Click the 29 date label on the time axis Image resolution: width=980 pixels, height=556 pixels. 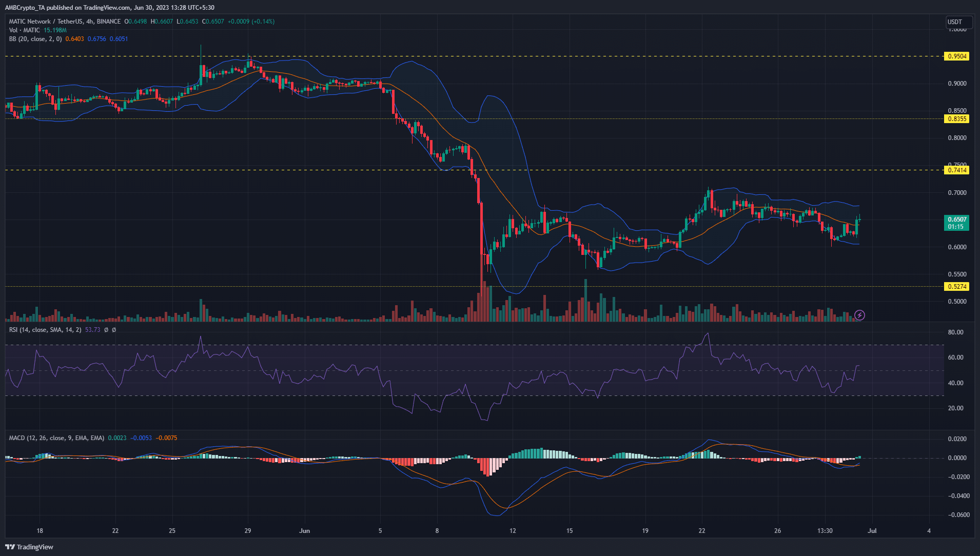[x=248, y=531]
